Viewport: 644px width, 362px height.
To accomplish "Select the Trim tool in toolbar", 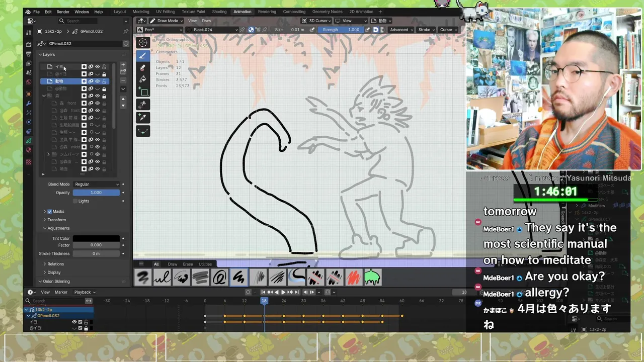I will (143, 105).
